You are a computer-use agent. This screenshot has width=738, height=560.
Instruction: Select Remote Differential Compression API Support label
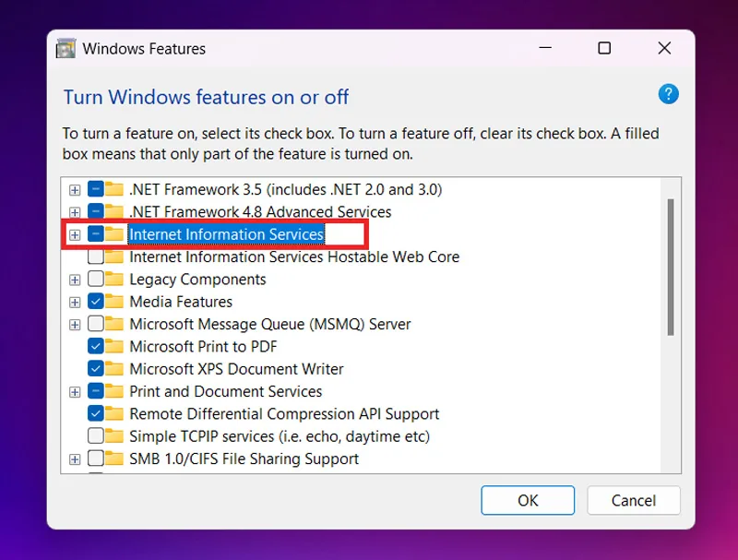point(284,413)
